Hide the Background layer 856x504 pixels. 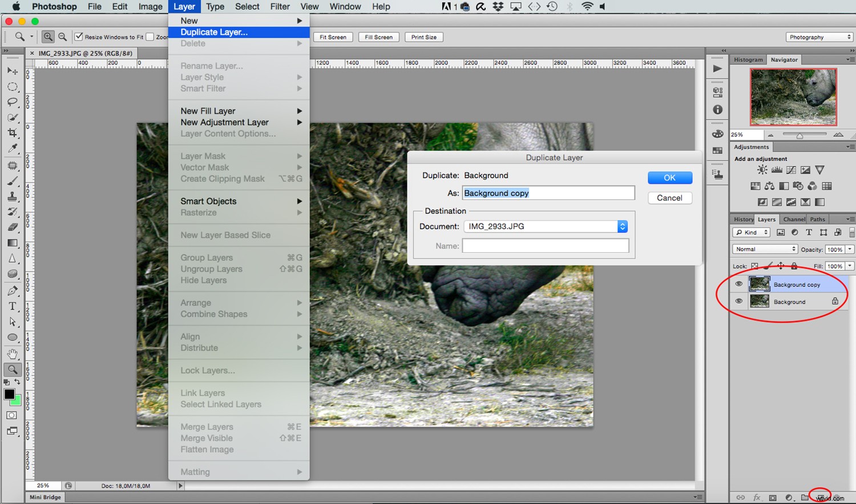click(738, 302)
